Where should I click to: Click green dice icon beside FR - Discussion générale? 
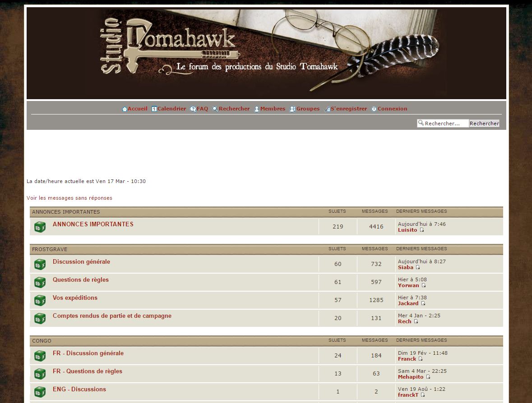coord(40,356)
